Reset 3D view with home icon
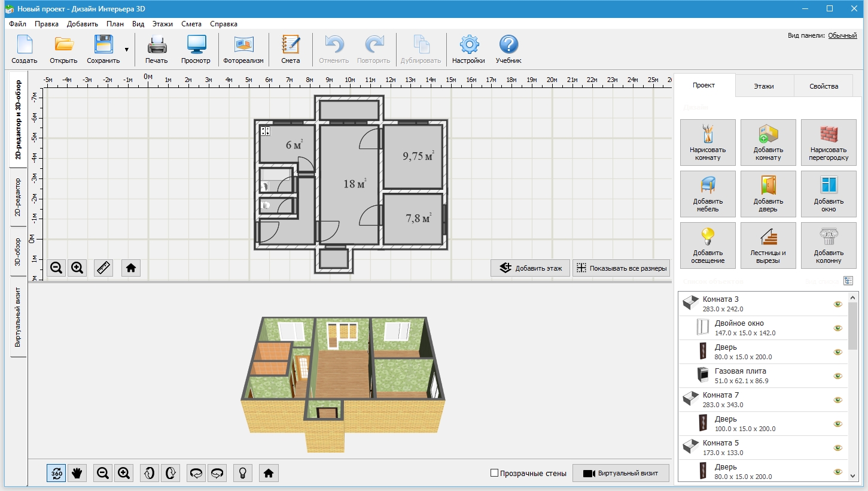Image resolution: width=868 pixels, height=491 pixels. point(269,473)
